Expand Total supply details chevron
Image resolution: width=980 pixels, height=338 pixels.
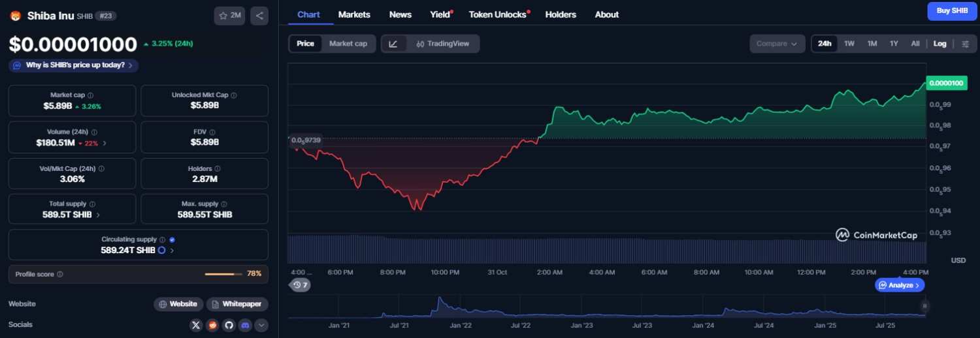click(x=98, y=215)
